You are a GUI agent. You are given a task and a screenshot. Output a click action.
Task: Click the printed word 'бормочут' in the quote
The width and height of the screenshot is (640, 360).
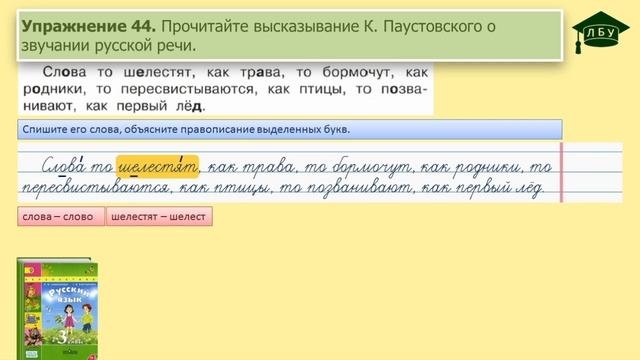coord(358,72)
